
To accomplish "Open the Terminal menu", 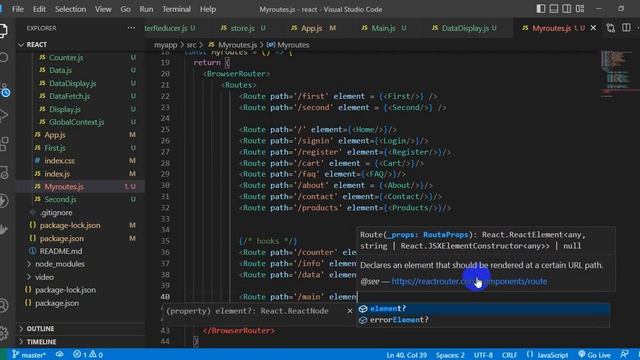I will (176, 9).
